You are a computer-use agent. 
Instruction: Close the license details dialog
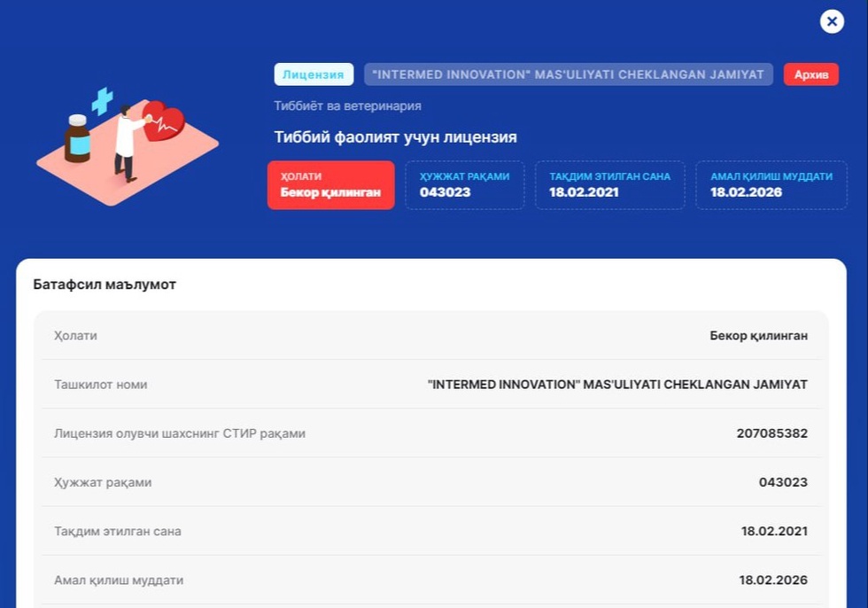(832, 21)
